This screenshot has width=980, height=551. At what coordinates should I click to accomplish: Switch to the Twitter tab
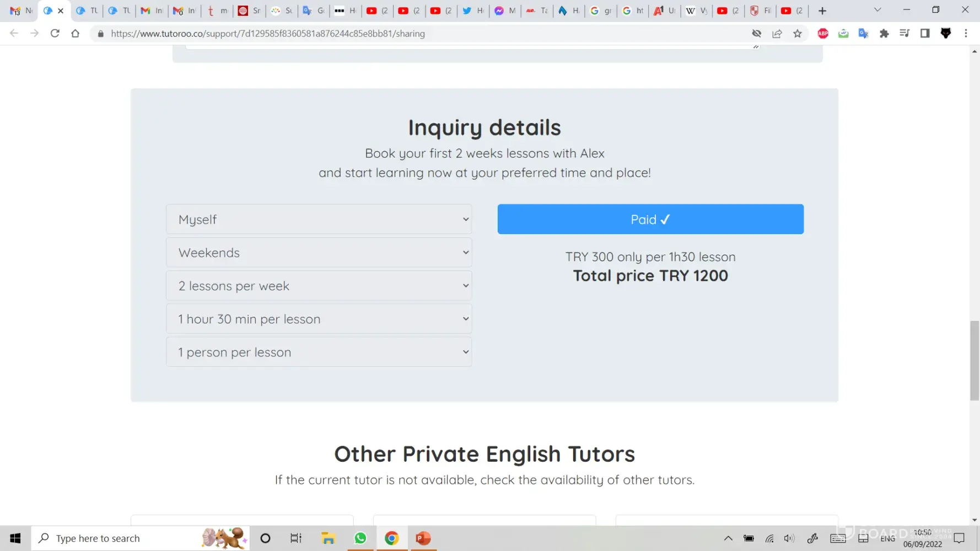pyautogui.click(x=473, y=11)
